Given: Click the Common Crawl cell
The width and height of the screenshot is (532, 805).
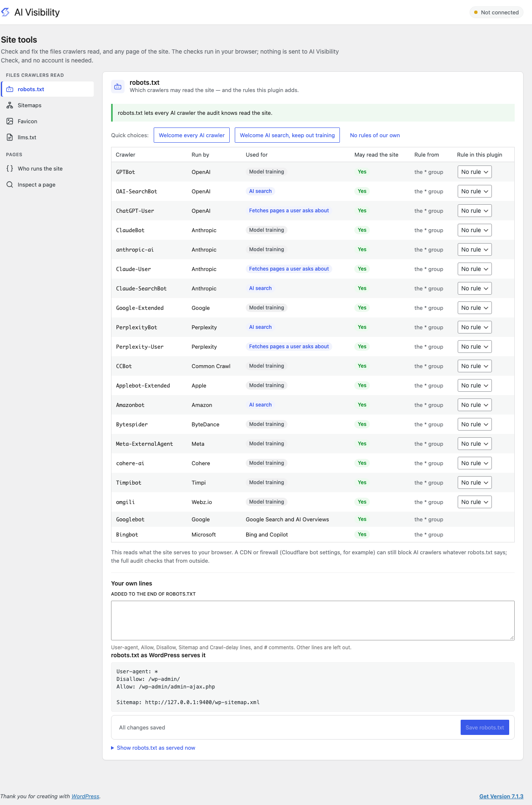Looking at the screenshot, I should (211, 366).
